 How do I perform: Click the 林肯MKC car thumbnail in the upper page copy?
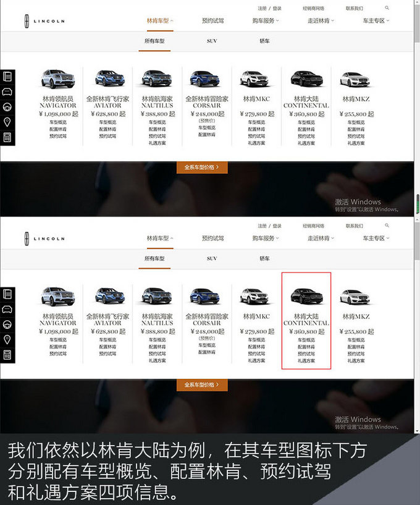pos(254,79)
